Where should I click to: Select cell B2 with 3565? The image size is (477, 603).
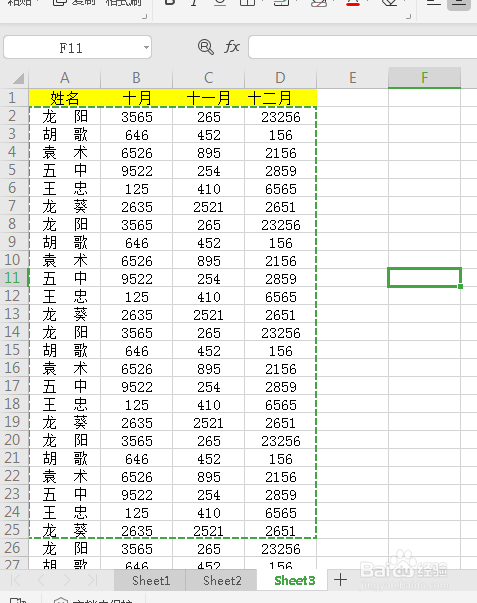[137, 116]
